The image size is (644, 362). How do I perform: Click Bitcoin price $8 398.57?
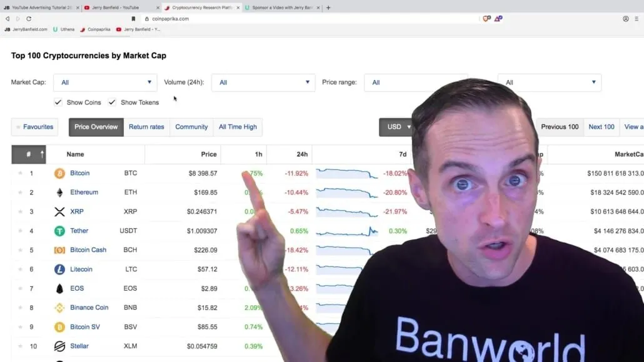coord(203,173)
